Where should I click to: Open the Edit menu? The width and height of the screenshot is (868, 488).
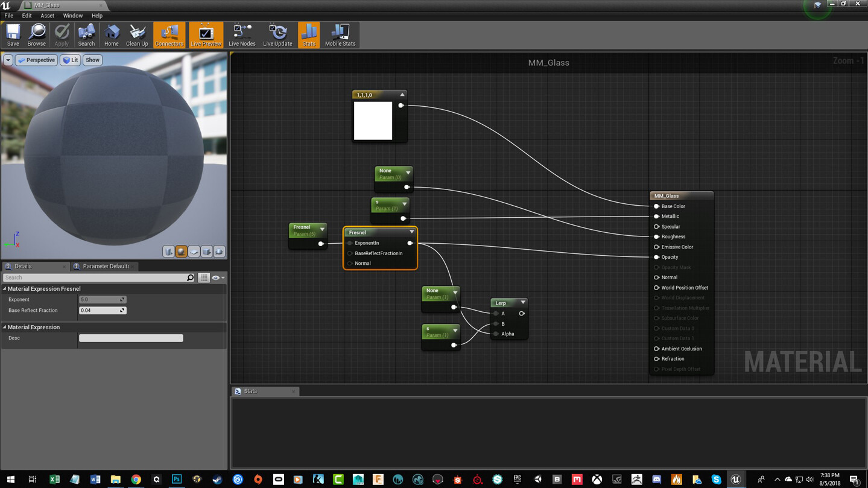pyautogui.click(x=27, y=16)
